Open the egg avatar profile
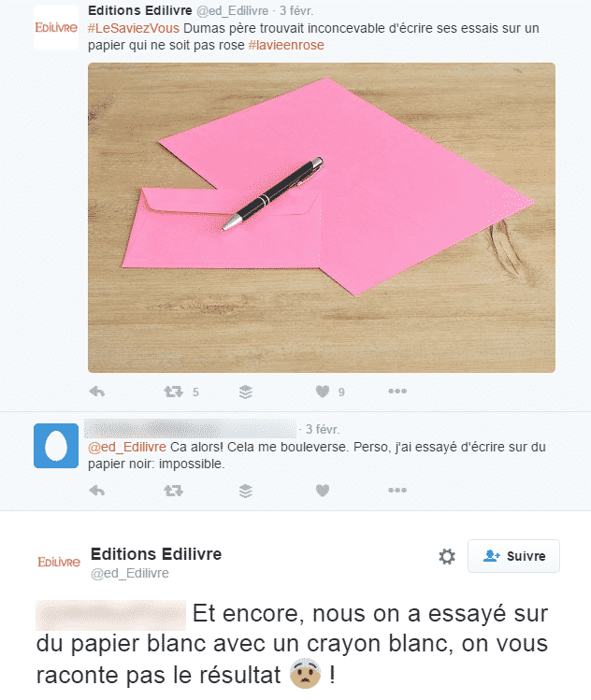This screenshot has height=700, width=591. (x=56, y=446)
